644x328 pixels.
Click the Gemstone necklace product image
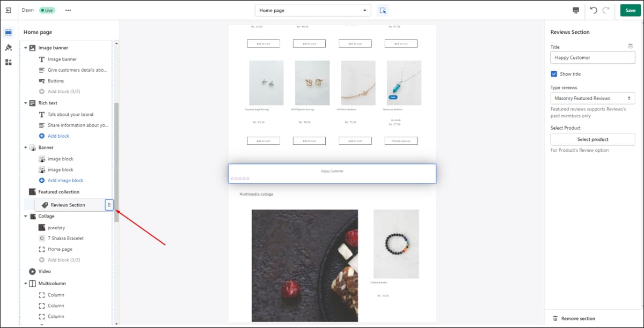point(404,83)
